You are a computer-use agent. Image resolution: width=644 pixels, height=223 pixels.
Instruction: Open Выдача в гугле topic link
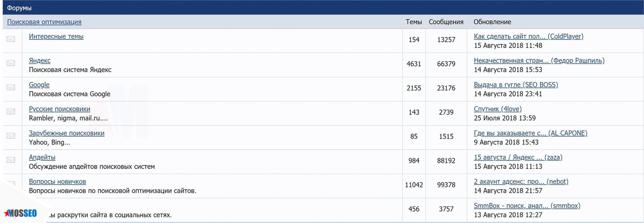[x=515, y=85]
